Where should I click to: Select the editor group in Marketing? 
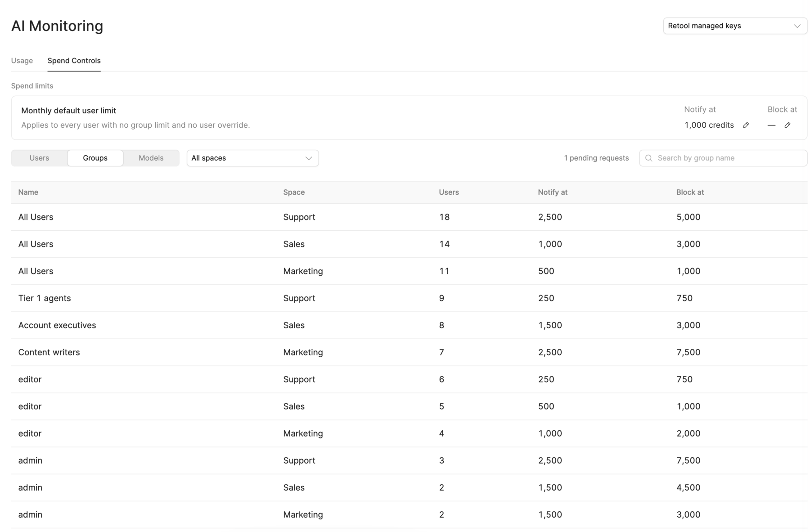pos(30,433)
